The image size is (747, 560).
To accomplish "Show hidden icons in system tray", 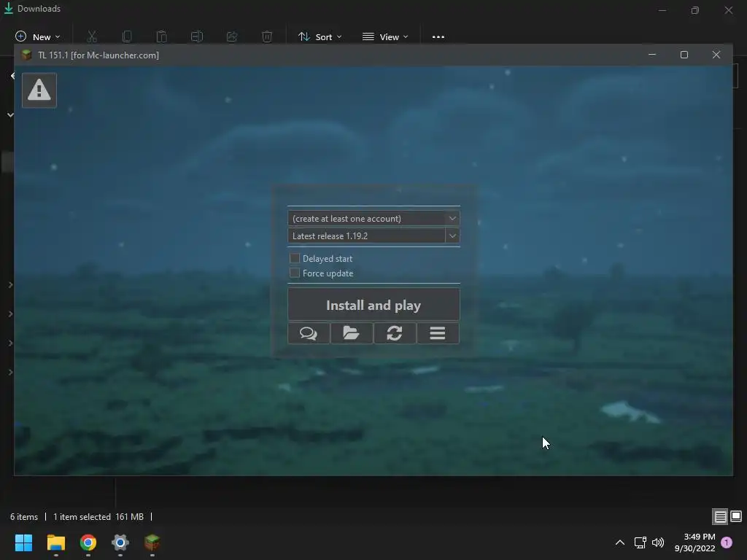I will 620,542.
